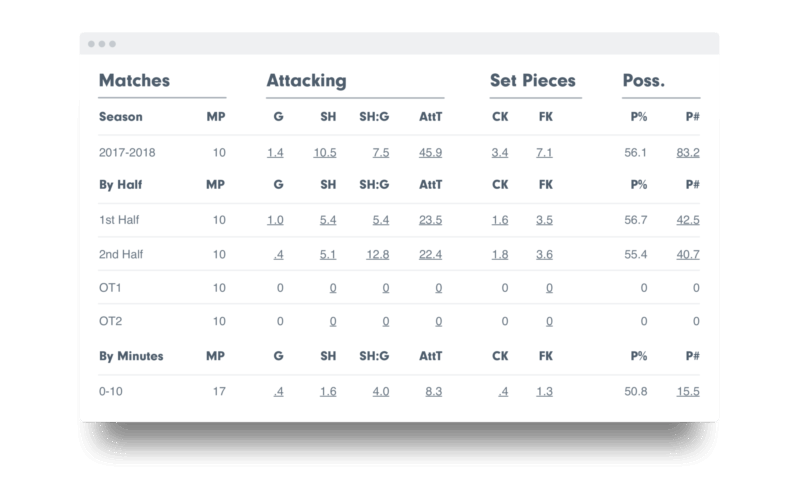
Task: Click the 2nd Half SH:G value 12.8
Action: click(x=378, y=254)
